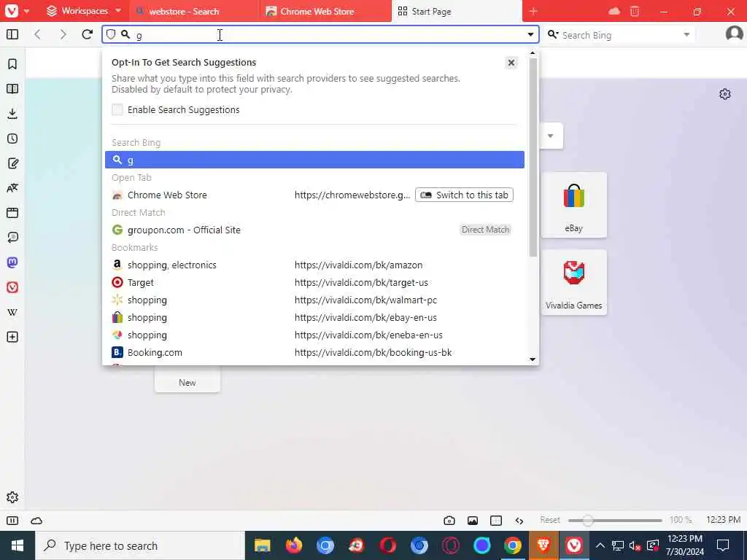Open a new tab

point(533,11)
